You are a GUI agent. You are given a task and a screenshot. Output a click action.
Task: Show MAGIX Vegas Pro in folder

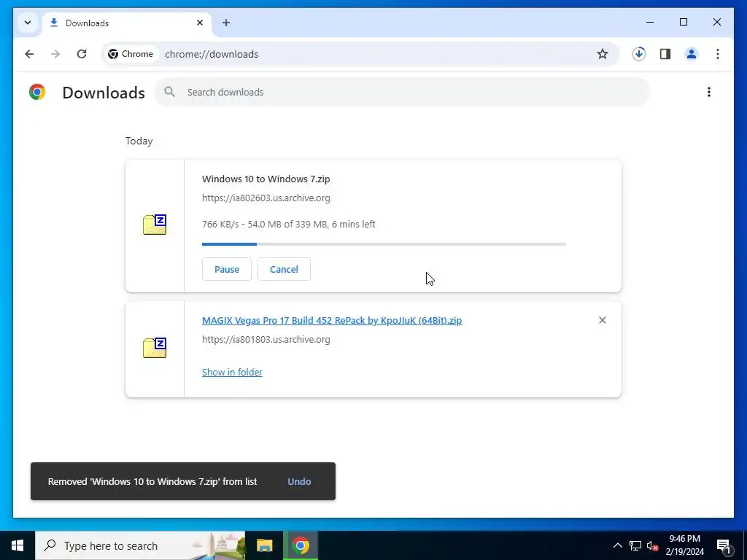[x=232, y=372]
